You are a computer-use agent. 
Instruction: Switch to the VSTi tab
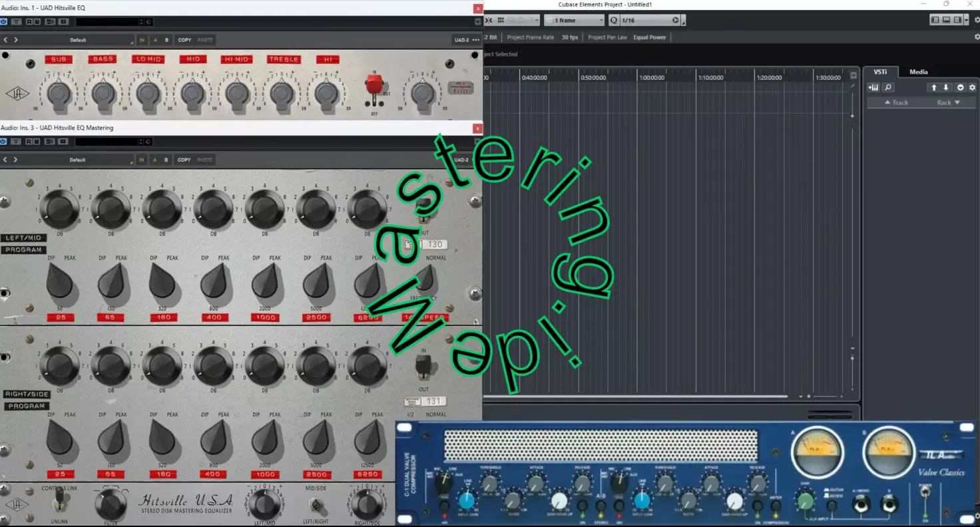pos(880,72)
